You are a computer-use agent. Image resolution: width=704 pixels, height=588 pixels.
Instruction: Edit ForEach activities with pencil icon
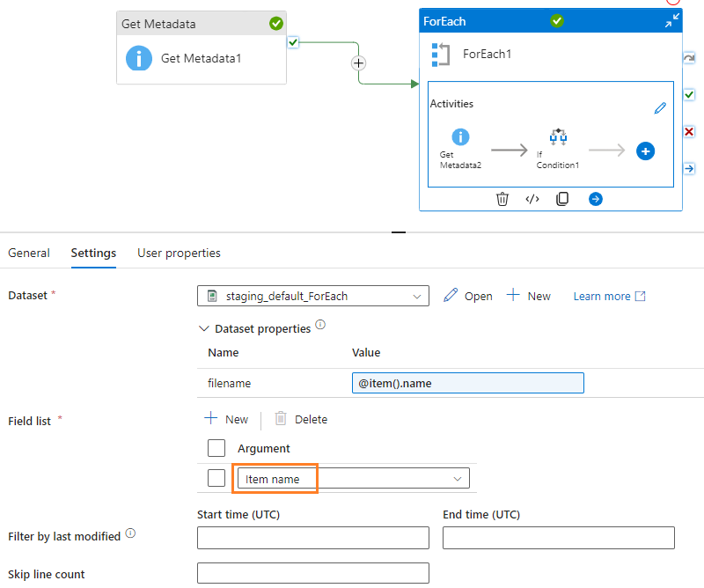pos(660,108)
